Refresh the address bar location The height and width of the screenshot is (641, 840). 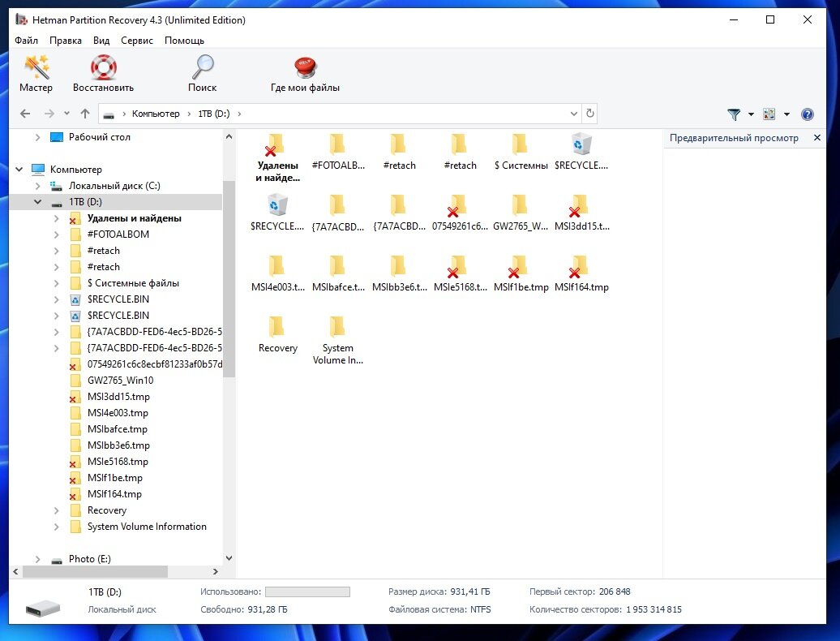point(589,114)
